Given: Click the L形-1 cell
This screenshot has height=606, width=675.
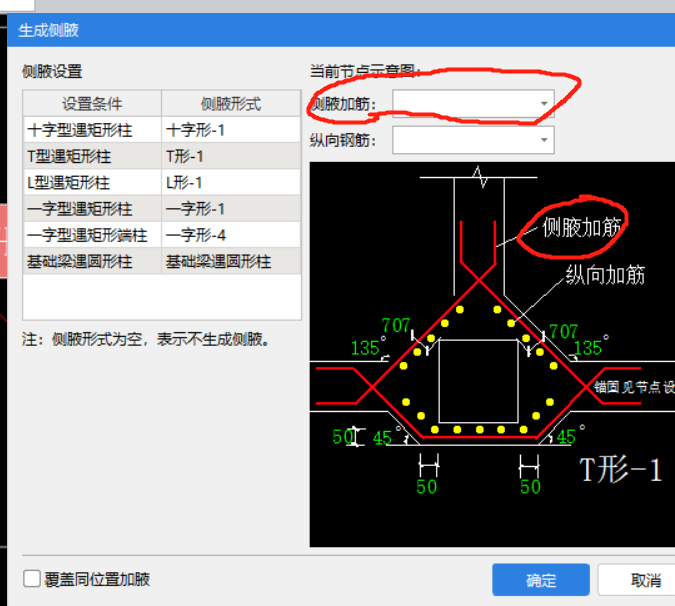Looking at the screenshot, I should pyautogui.click(x=231, y=182).
